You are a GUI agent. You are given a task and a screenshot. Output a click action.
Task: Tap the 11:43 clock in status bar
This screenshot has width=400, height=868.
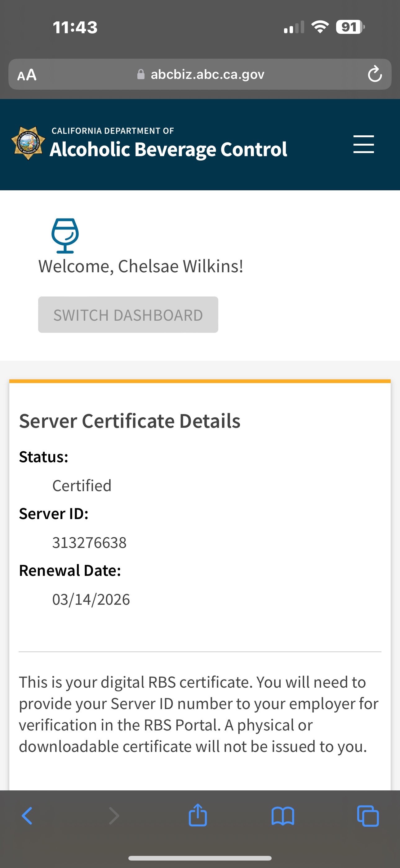click(75, 27)
